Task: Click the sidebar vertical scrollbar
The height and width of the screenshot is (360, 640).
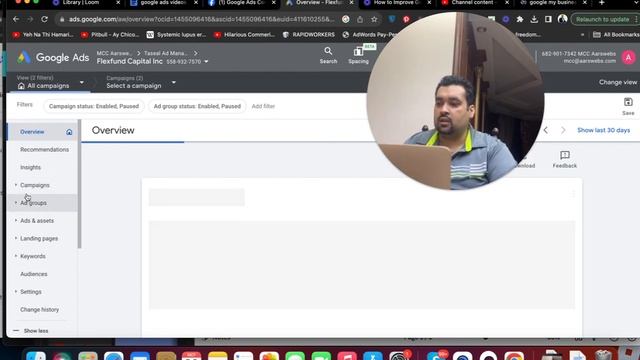Action: click(80, 184)
